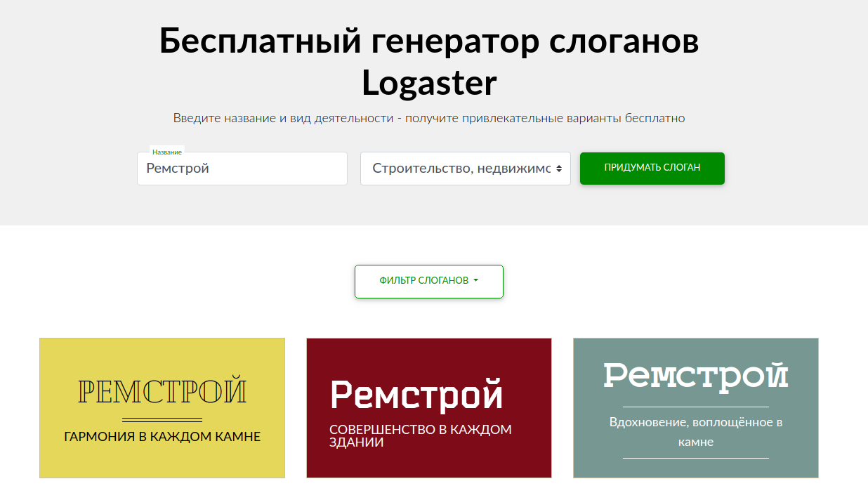Click the upper divider line on green card
This screenshot has width=868, height=493.
tap(695, 407)
